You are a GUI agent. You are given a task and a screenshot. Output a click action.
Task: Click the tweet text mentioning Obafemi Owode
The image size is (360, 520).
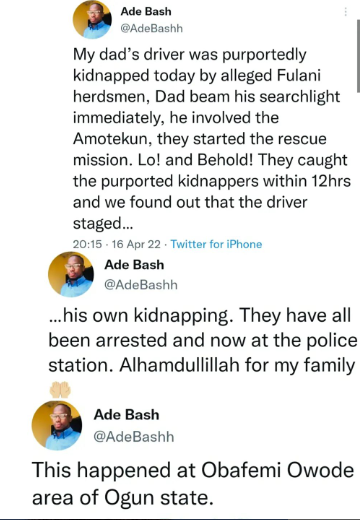[x=193, y=484]
